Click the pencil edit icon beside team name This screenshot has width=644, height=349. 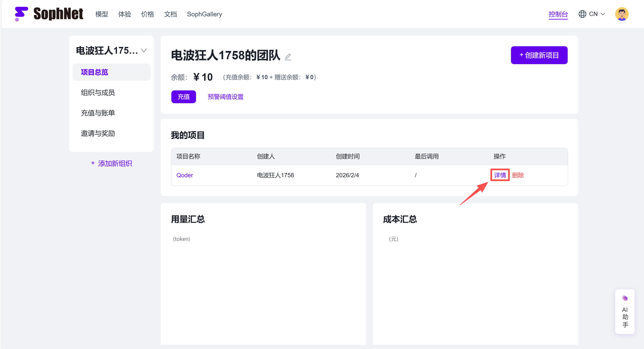click(x=288, y=57)
